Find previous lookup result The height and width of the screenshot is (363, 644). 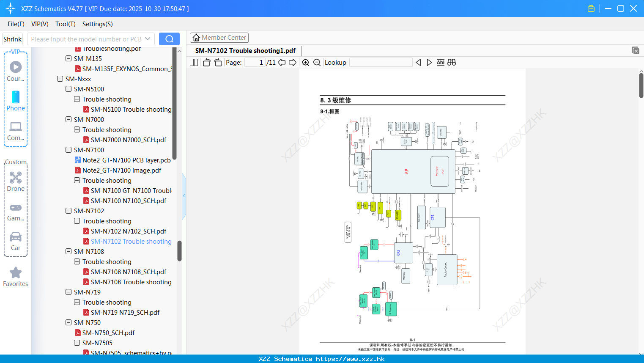point(418,62)
